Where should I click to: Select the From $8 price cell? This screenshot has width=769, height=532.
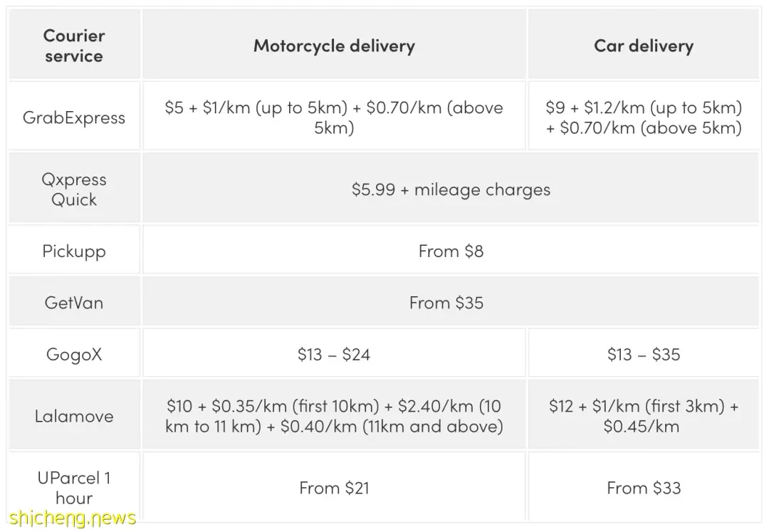pos(451,251)
